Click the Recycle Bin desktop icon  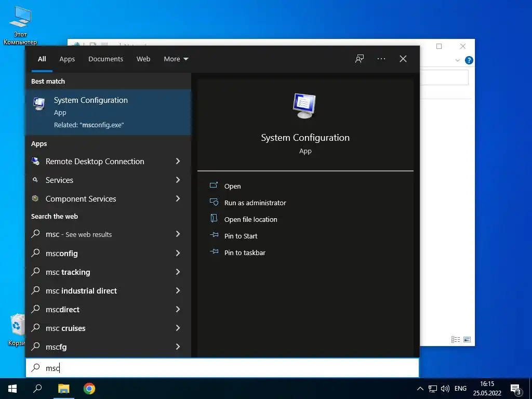(17, 329)
